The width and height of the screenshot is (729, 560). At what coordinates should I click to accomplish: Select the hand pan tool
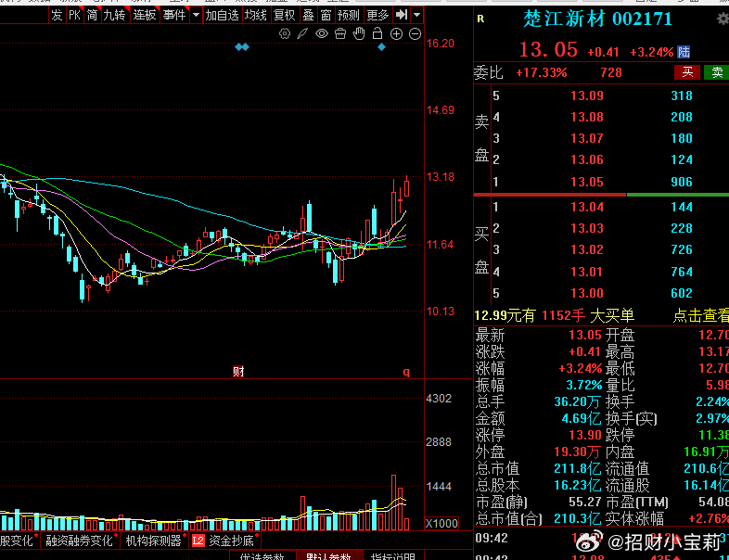359,33
